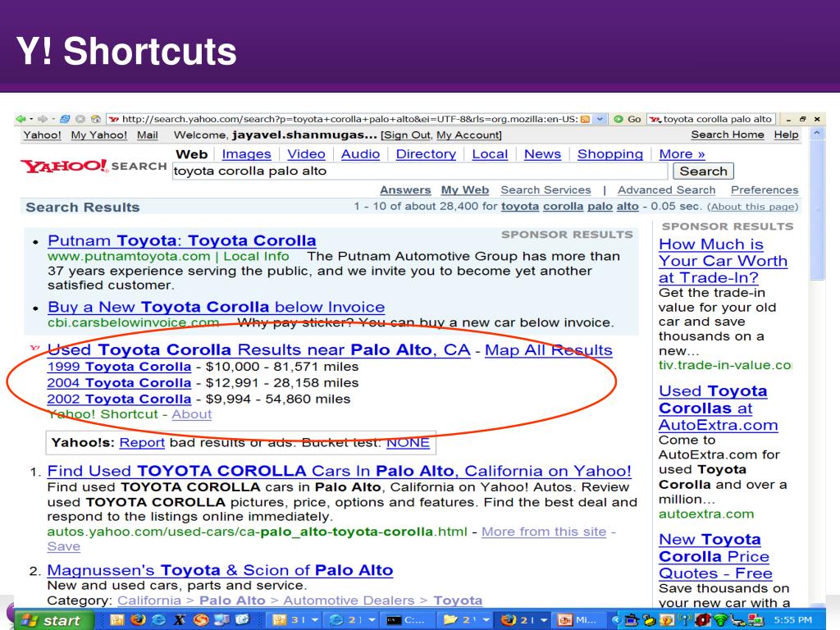Open the Answers link
The width and height of the screenshot is (840, 630).
(x=405, y=190)
